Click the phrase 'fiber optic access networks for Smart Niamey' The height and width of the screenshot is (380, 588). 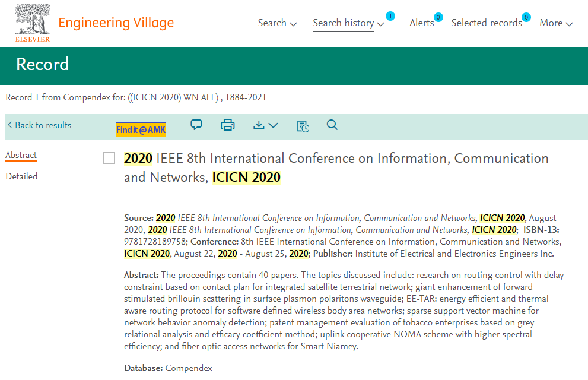(269, 346)
